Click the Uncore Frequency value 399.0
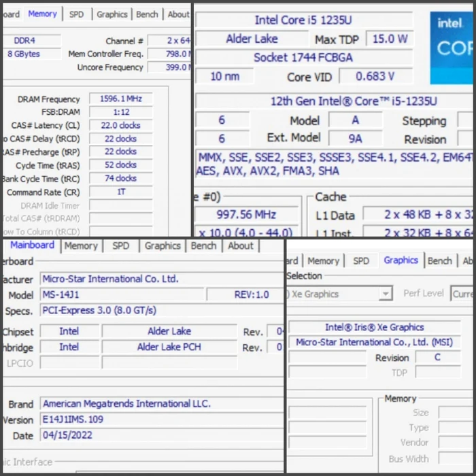Screen dimensions: 476x476 click(169, 67)
